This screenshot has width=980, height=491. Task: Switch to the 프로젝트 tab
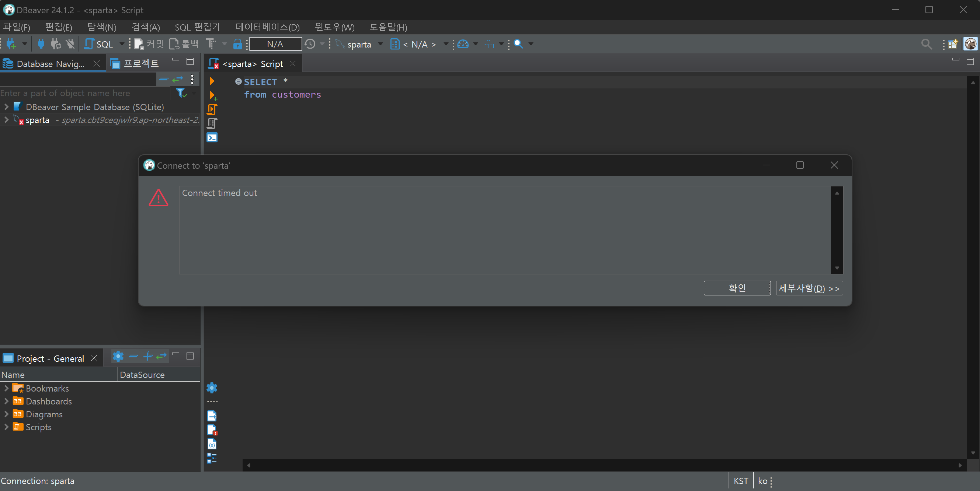[135, 63]
